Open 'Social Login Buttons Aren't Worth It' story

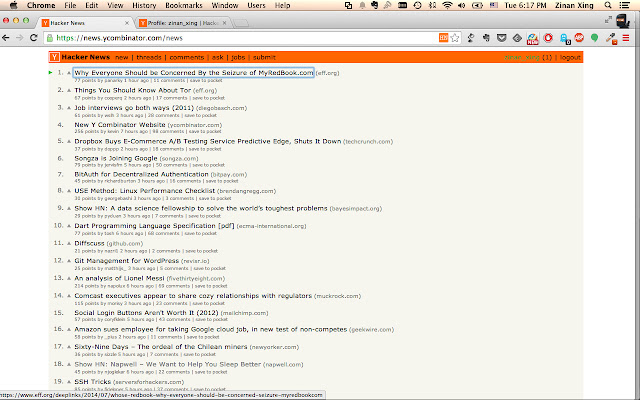pyautogui.click(x=146, y=313)
